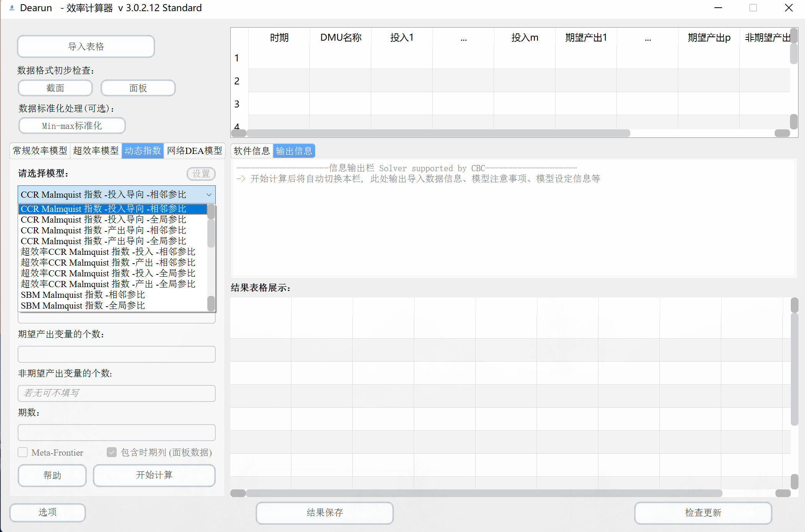Select SBM Malmquist 指数 -全局参比 option
The image size is (805, 532).
pos(83,306)
